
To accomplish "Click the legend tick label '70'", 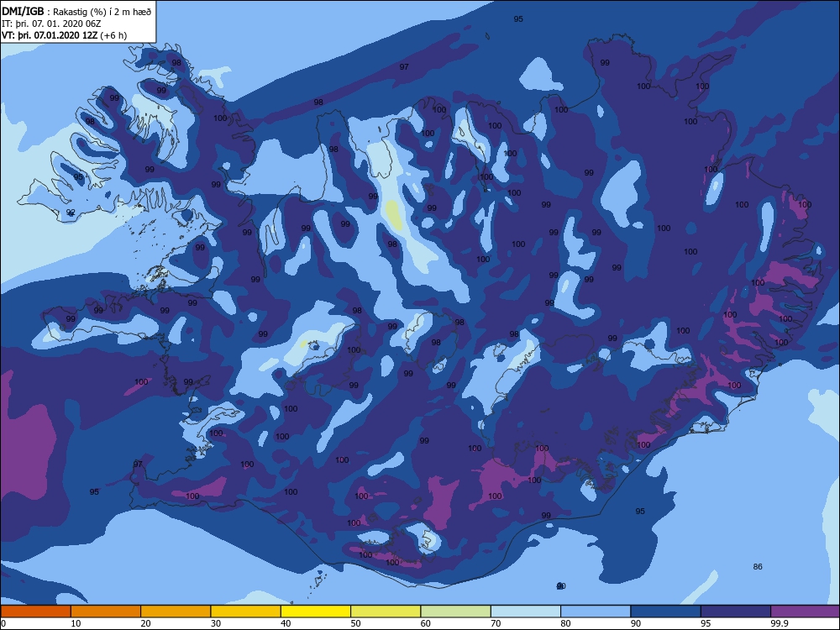I will coord(496,623).
